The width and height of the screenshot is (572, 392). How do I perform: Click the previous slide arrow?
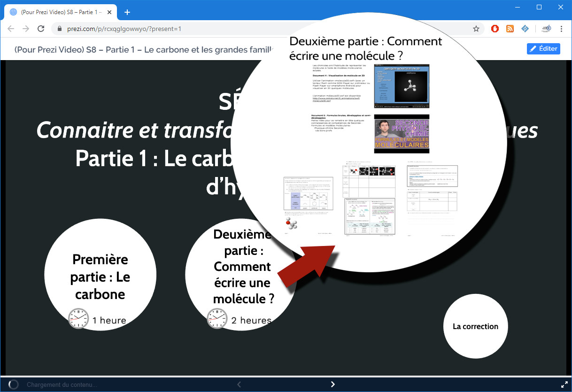(239, 384)
